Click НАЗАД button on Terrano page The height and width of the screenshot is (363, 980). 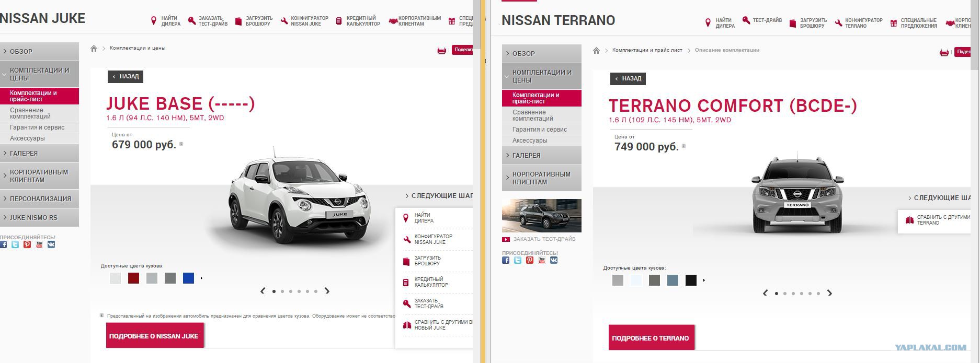pyautogui.click(x=628, y=78)
